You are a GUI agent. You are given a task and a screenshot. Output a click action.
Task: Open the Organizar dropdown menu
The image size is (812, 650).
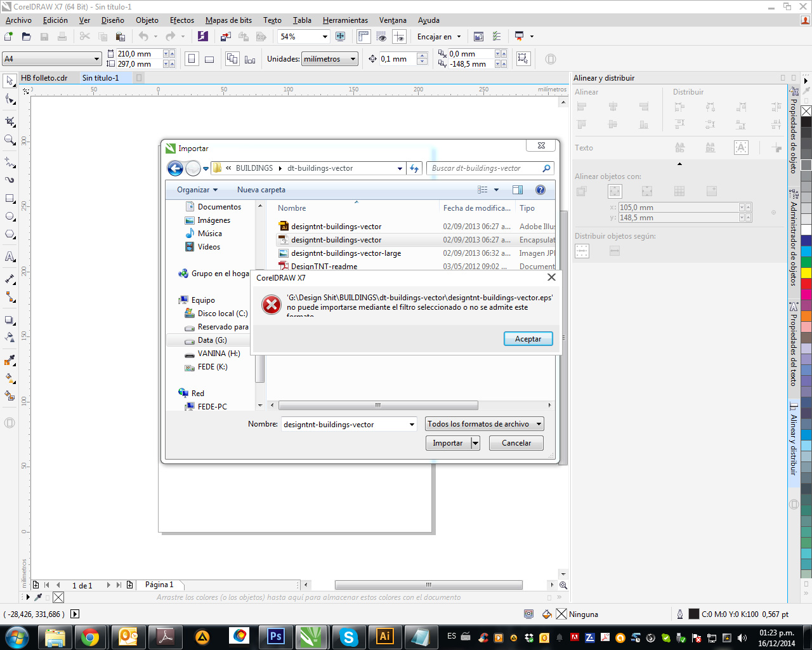pos(197,190)
